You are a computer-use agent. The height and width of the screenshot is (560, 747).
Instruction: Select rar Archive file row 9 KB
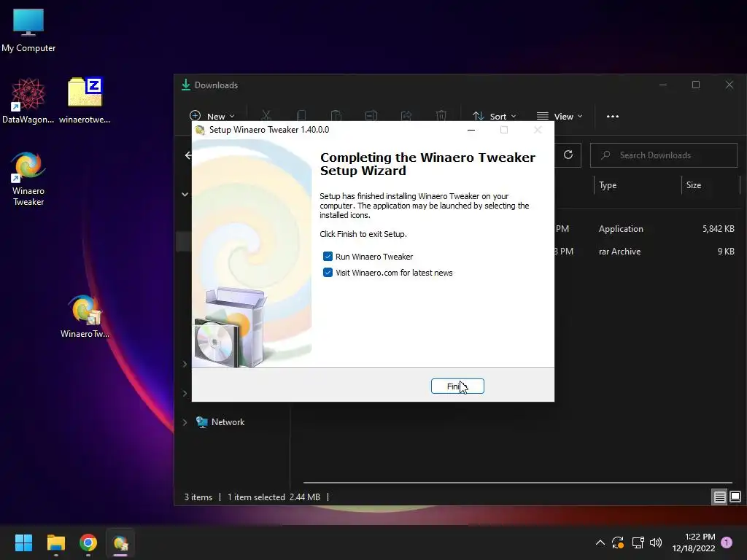tap(645, 252)
